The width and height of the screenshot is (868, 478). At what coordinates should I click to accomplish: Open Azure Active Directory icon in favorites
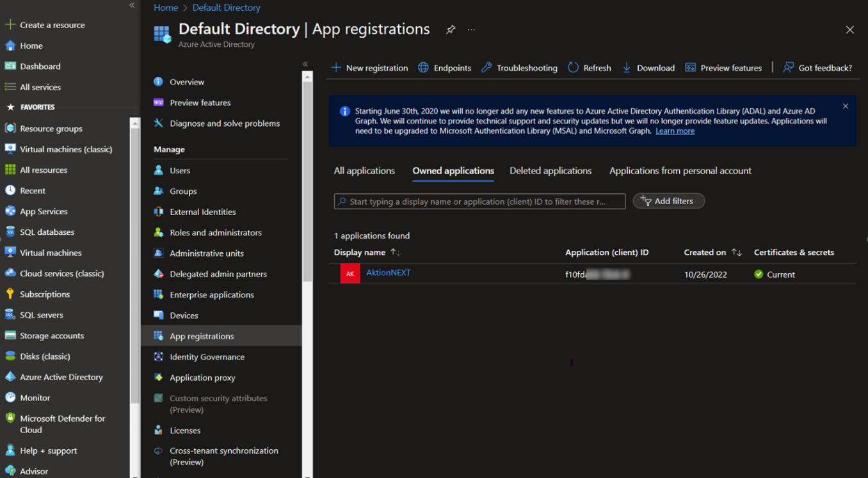tap(10, 377)
